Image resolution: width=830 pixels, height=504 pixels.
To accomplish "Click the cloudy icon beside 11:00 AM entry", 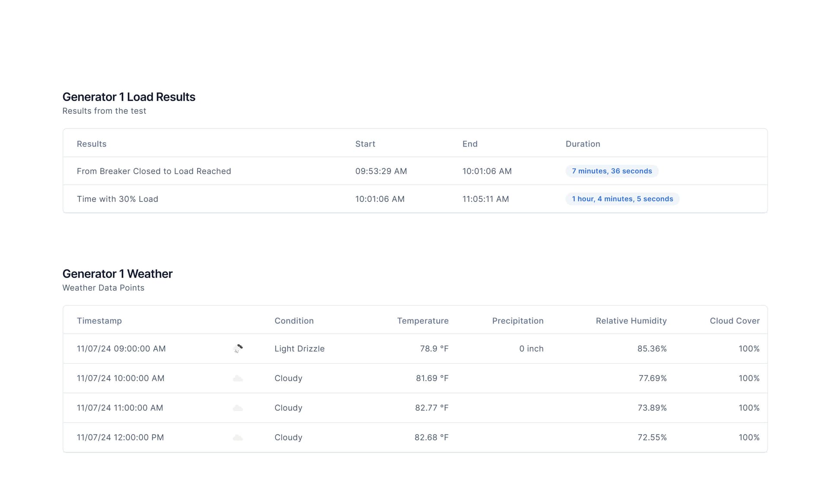I will (238, 408).
